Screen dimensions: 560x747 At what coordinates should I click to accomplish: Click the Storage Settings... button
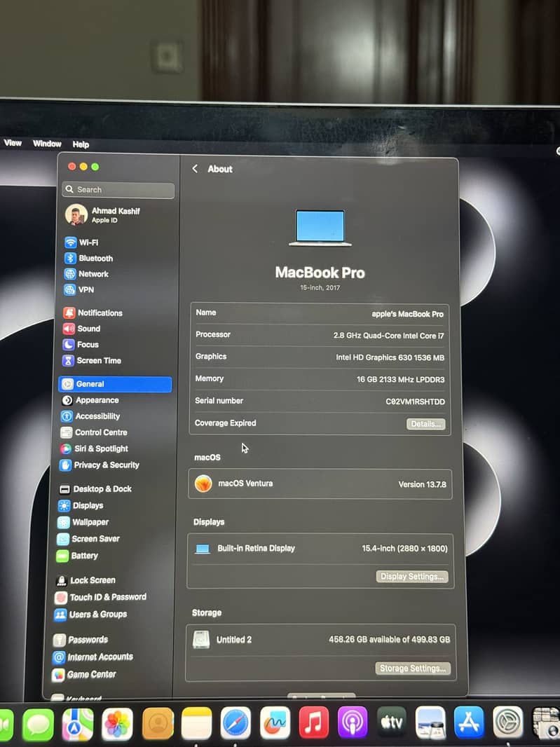click(x=413, y=669)
